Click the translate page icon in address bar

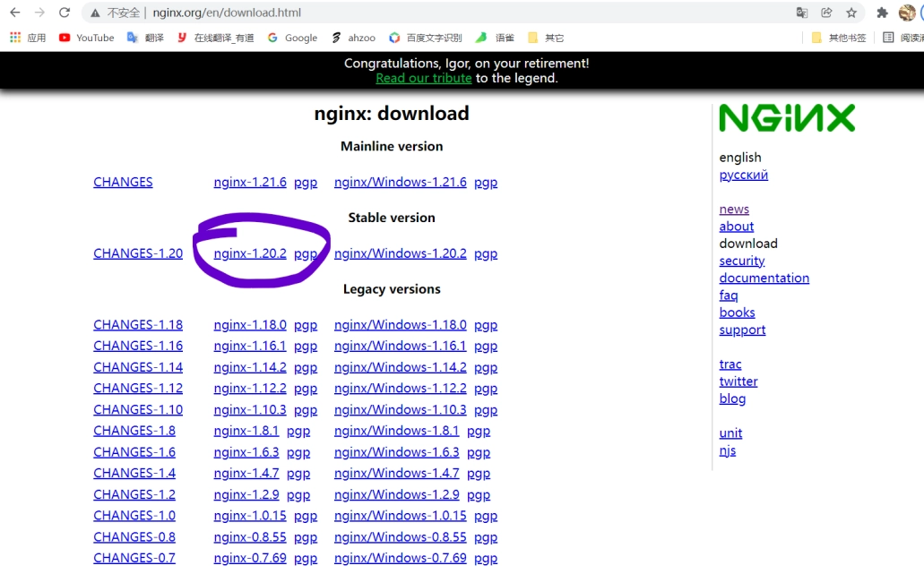(x=802, y=13)
